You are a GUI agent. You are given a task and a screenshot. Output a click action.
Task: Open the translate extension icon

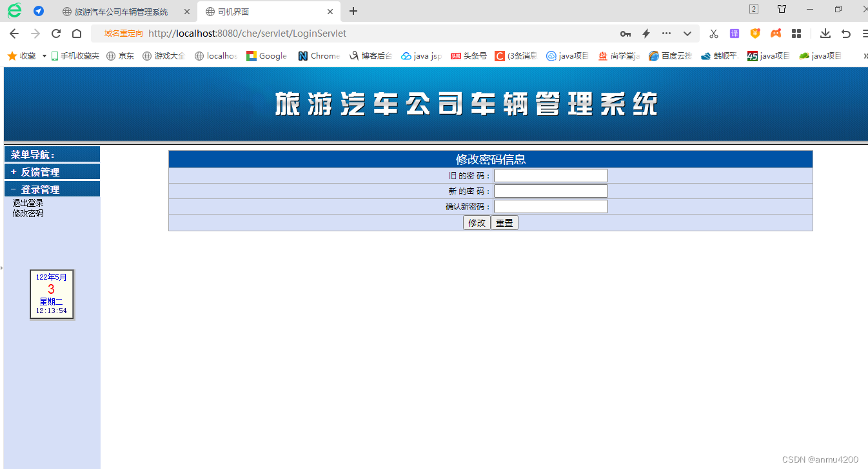coord(735,33)
